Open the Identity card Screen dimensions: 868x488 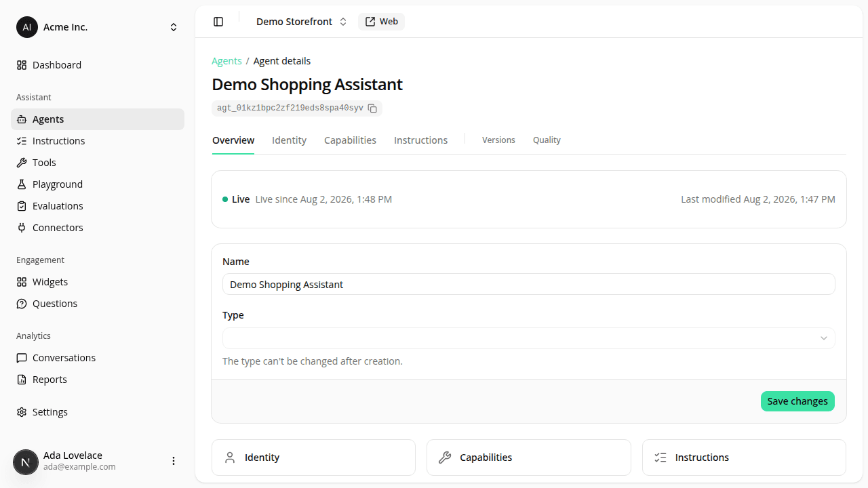pyautogui.click(x=313, y=457)
